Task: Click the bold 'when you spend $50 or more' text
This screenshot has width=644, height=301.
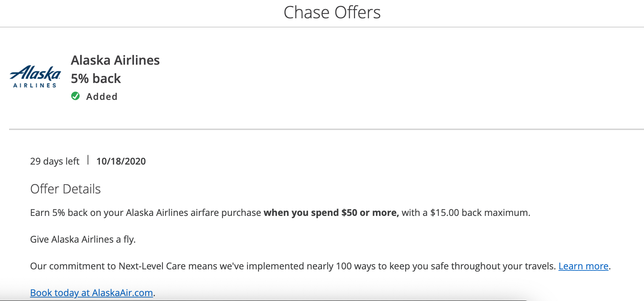Action: (331, 213)
